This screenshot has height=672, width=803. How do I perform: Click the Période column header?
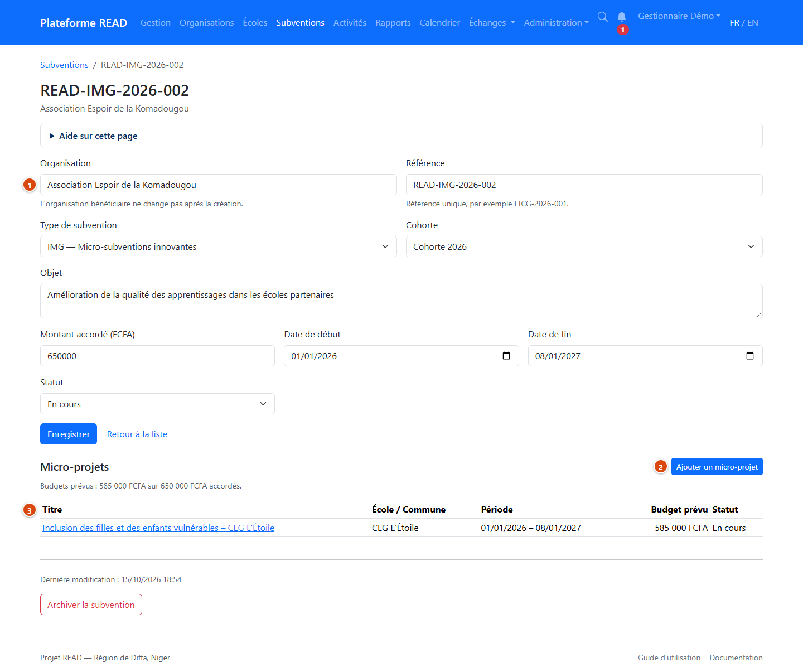(x=497, y=509)
